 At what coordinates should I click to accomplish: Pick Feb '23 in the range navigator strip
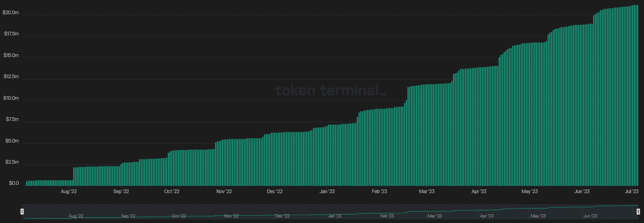[387, 216]
